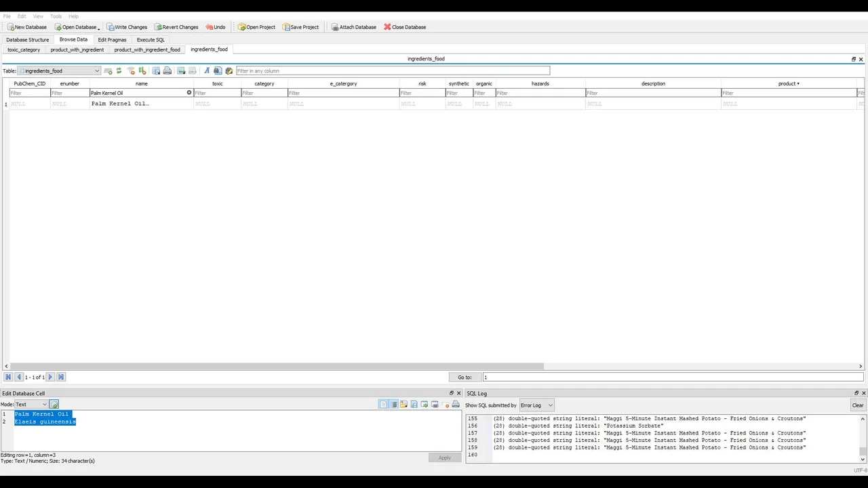Toggle word wrap in Edit Database Cell toolbar
The image size is (868, 488).
(x=394, y=405)
